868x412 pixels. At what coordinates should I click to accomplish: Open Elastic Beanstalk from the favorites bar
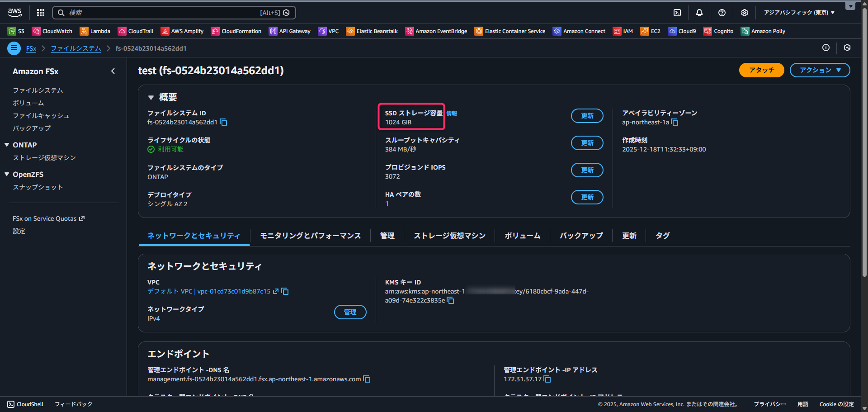[x=372, y=31]
